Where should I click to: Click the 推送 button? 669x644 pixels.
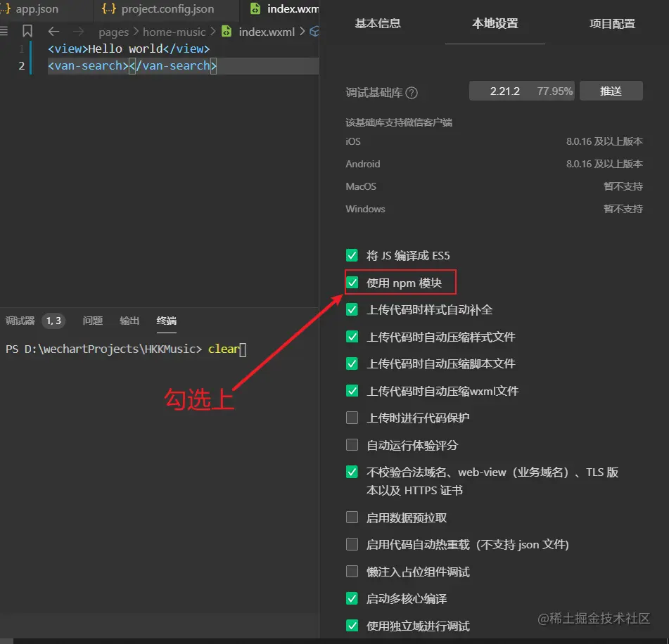pos(611,90)
